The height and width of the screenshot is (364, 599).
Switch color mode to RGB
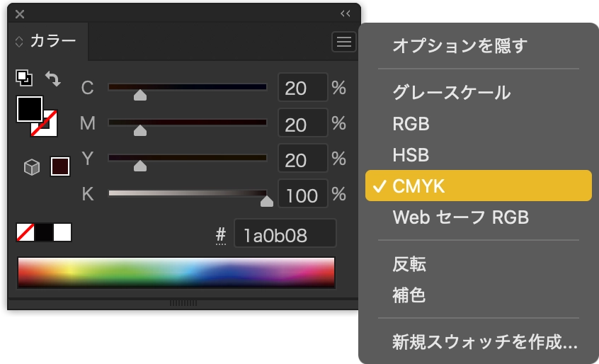[x=411, y=124]
